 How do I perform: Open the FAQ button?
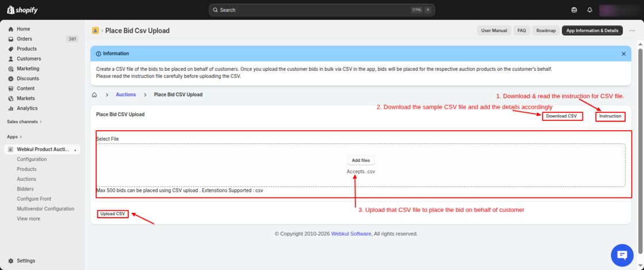pos(522,31)
